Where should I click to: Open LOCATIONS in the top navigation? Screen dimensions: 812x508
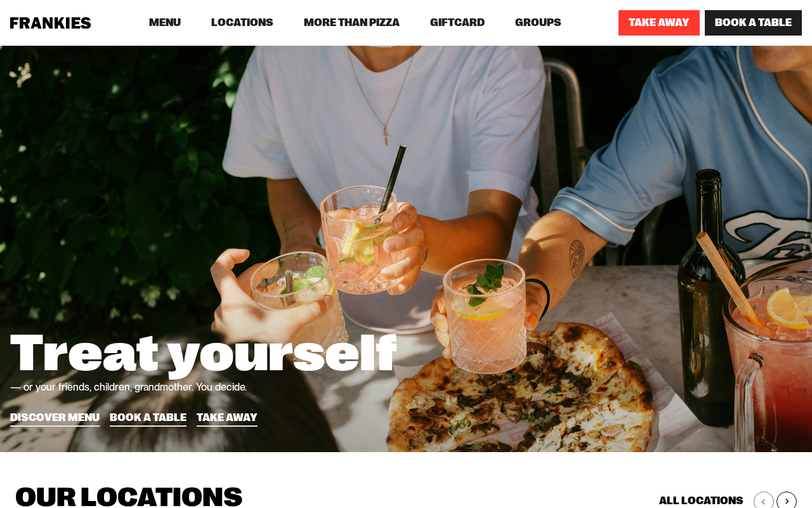coord(242,23)
